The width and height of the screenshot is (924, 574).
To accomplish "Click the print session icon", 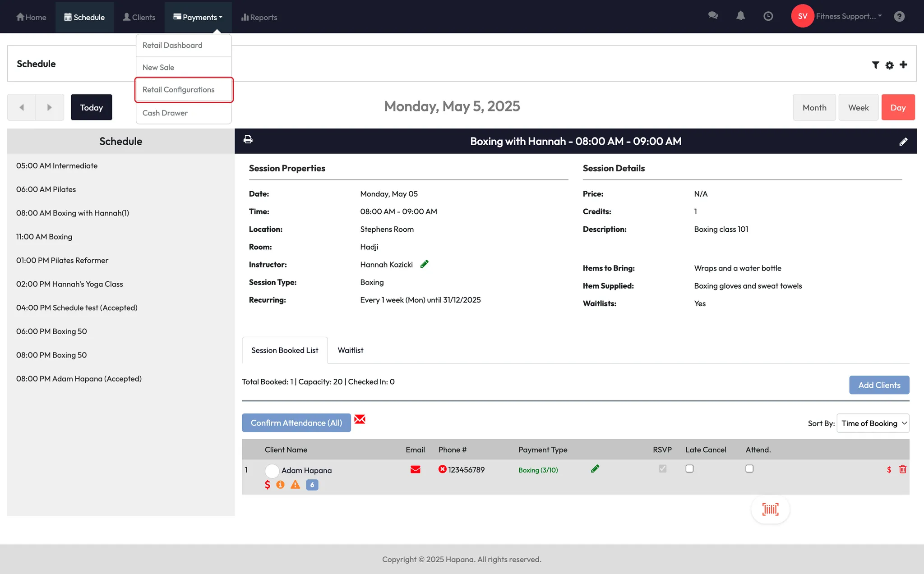I will tap(248, 140).
